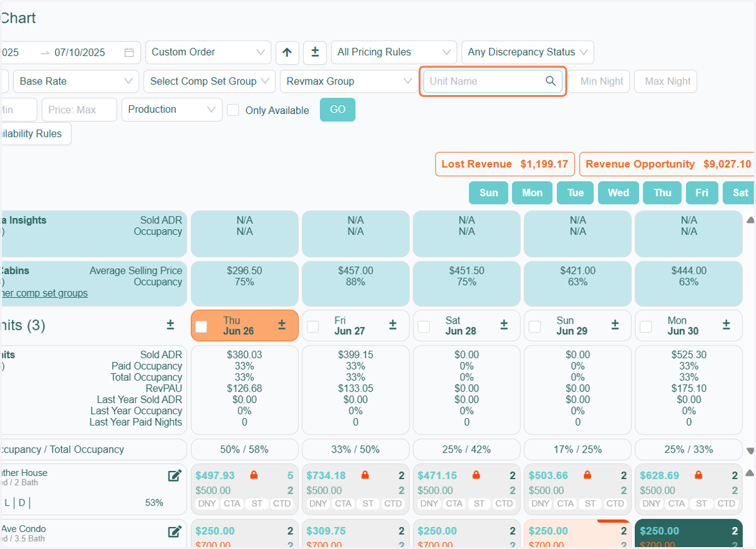Click the lock icon on $497.93 rate
756x549 pixels.
click(254, 475)
